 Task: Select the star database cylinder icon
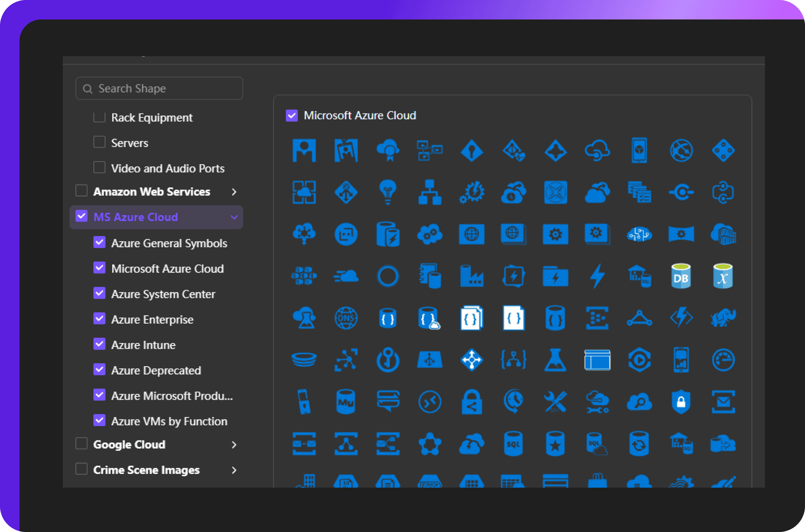pos(555,444)
